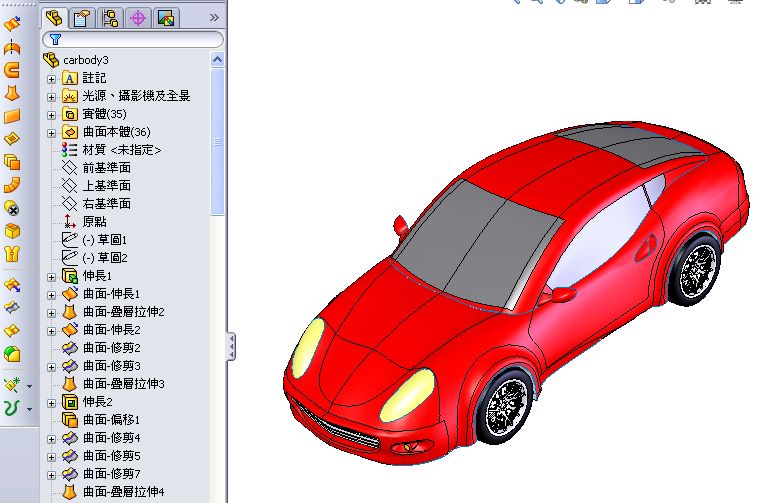Select the orange box Replace Face tool
Image resolution: width=774 pixels, height=503 pixels.
point(12,231)
